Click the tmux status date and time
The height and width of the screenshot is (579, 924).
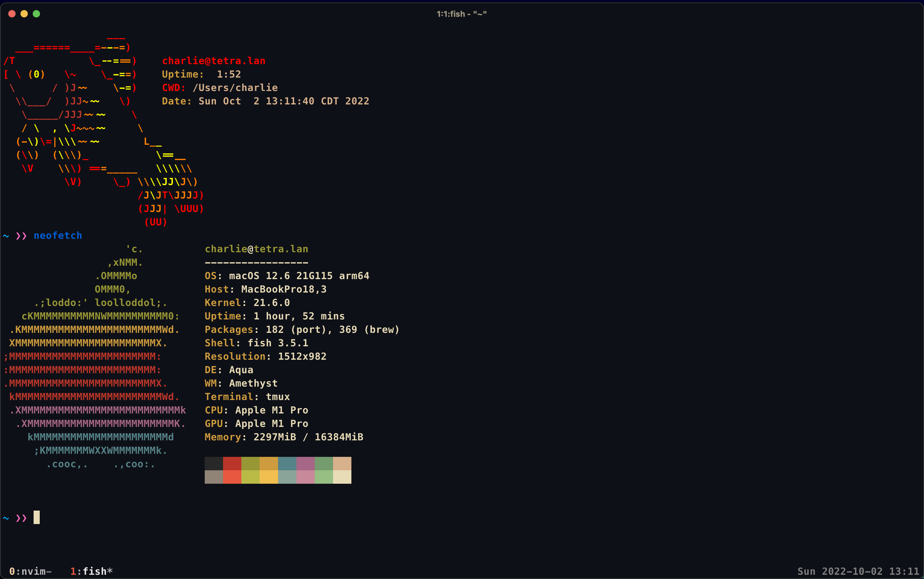858,571
